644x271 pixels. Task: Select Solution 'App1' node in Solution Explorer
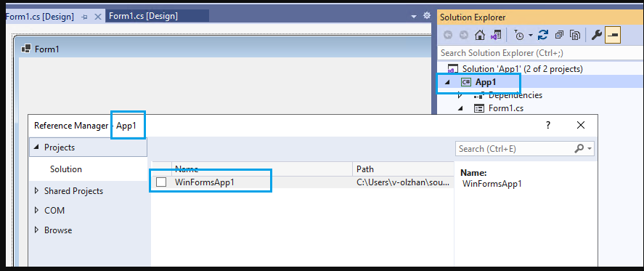[522, 69]
